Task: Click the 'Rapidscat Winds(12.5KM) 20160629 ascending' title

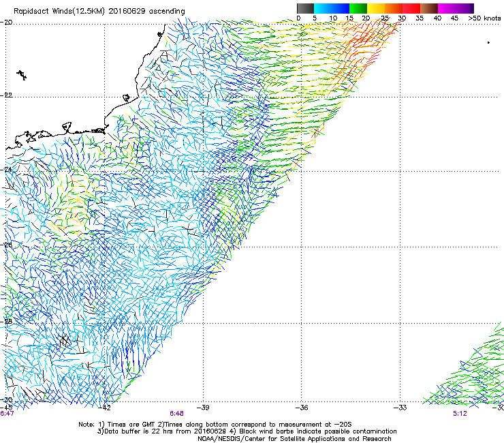Action: [99, 12]
